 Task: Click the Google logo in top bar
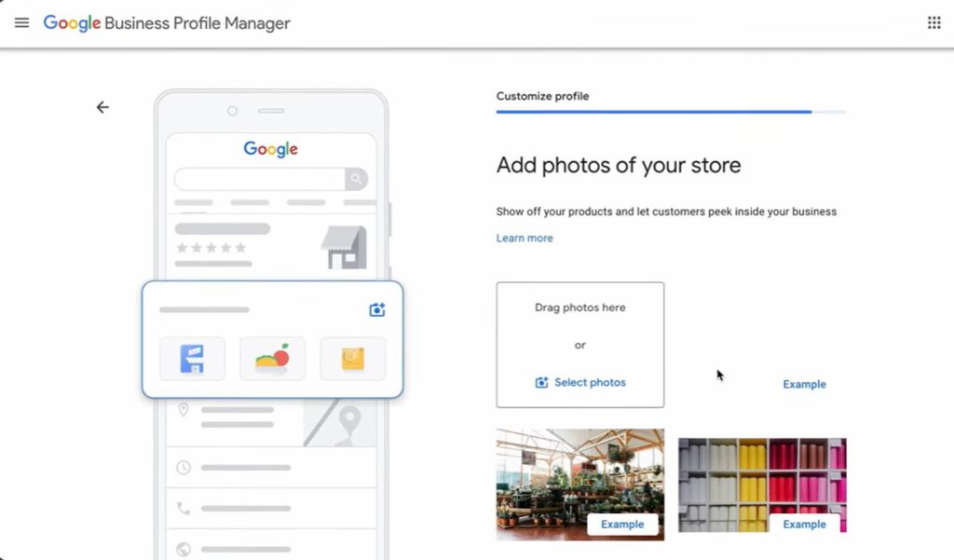[73, 22]
